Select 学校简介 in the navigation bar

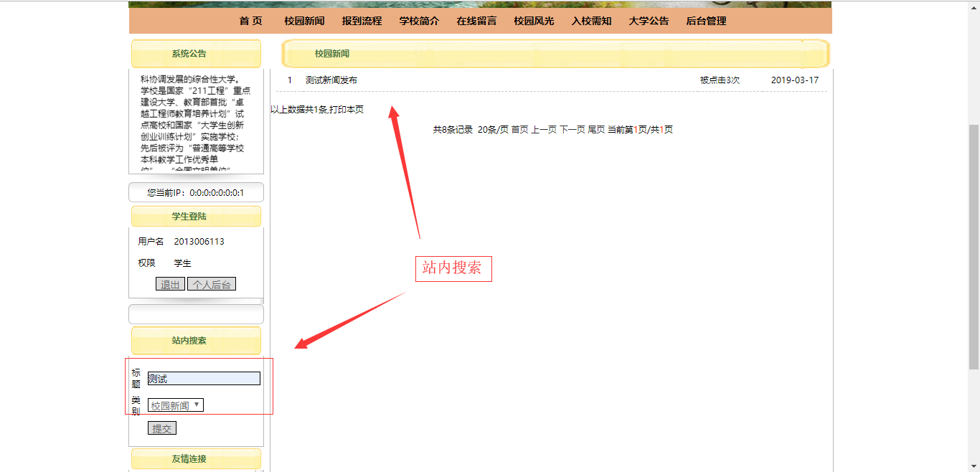[419, 21]
